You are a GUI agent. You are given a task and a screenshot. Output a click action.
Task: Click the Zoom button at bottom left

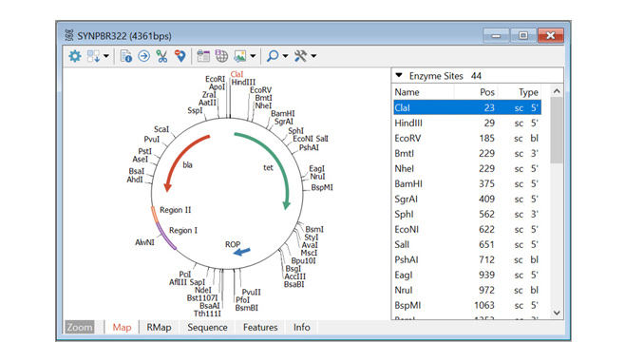point(80,327)
